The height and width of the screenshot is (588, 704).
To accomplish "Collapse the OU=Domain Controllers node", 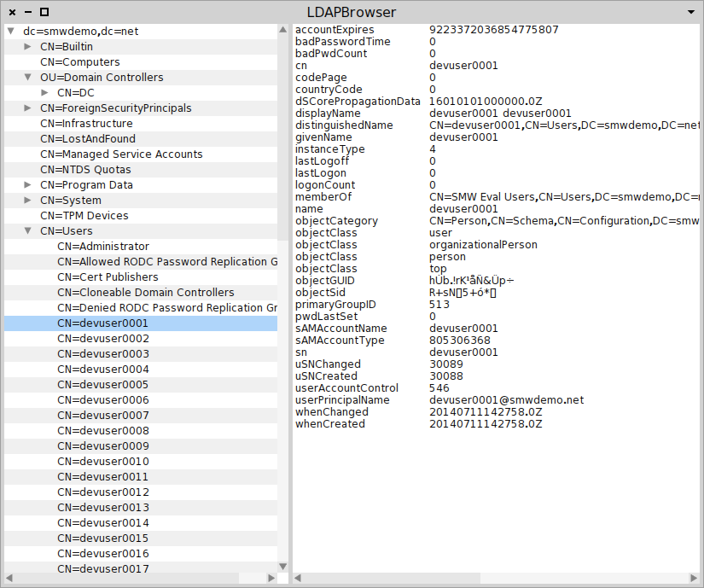I will [x=27, y=78].
